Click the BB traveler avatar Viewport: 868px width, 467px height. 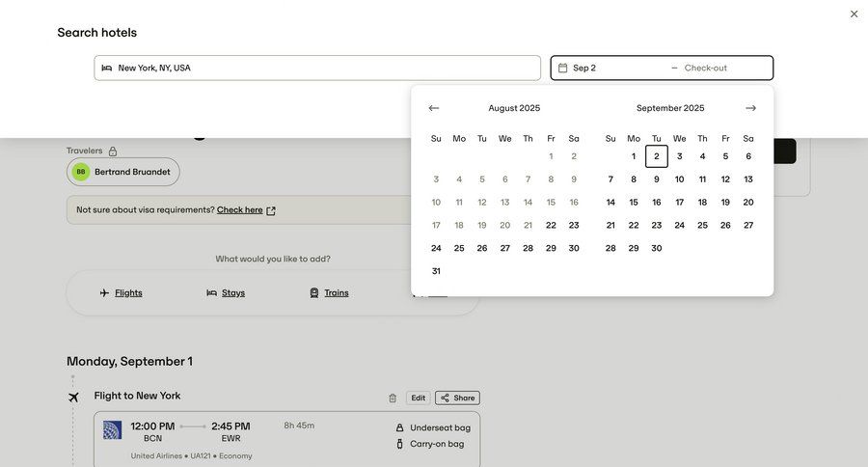click(81, 172)
